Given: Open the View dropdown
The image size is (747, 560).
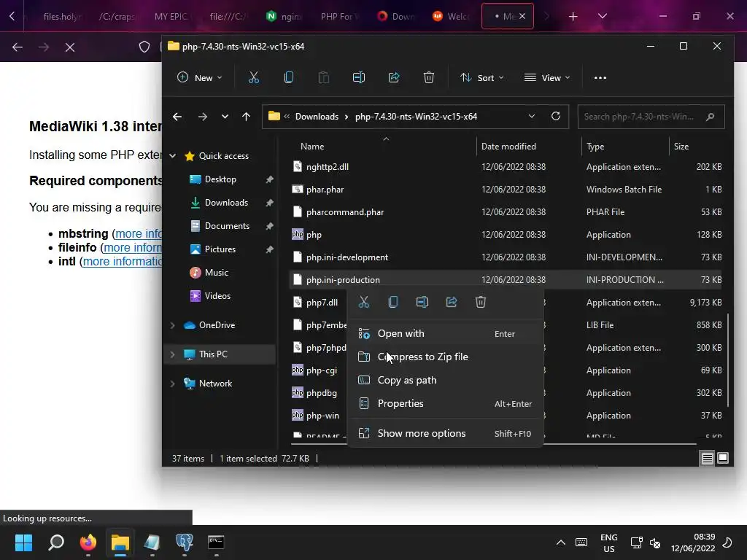Looking at the screenshot, I should pos(547,77).
